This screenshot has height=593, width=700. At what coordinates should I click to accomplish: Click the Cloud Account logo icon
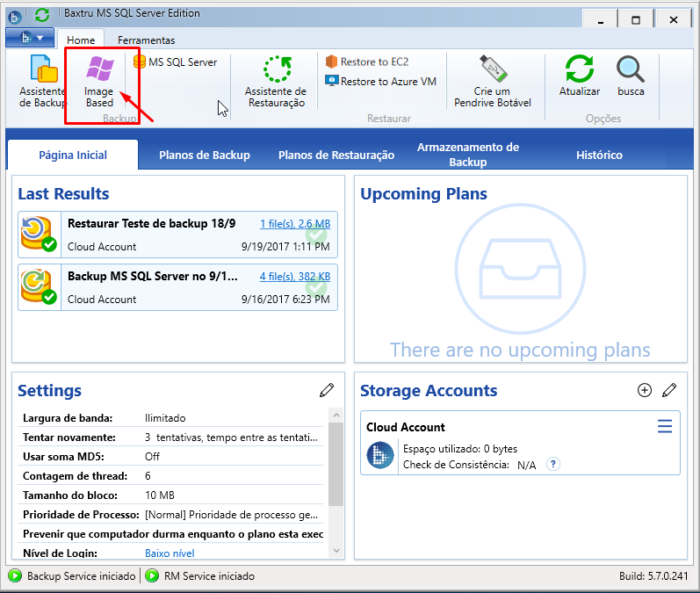(380, 455)
